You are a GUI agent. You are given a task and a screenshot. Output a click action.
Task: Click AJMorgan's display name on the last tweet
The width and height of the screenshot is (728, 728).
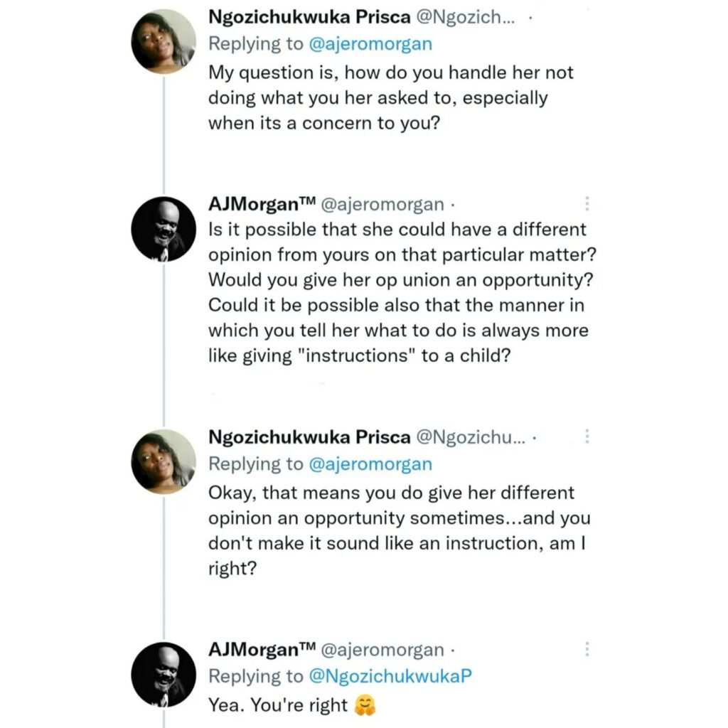point(262,650)
